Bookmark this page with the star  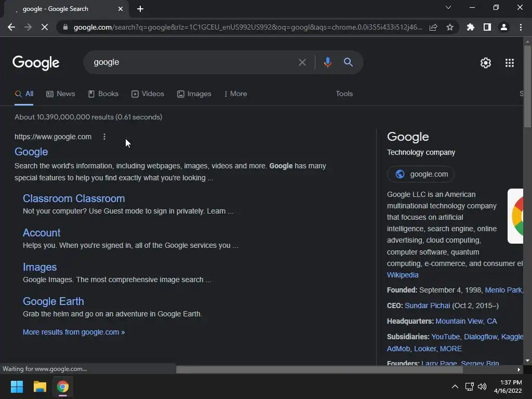(450, 27)
